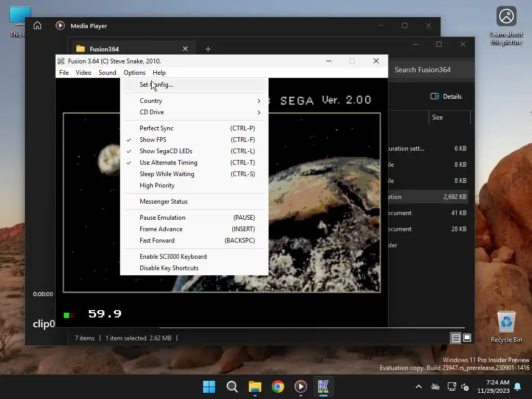Toggle Enable SC3000 Keyboard option

[194, 257]
